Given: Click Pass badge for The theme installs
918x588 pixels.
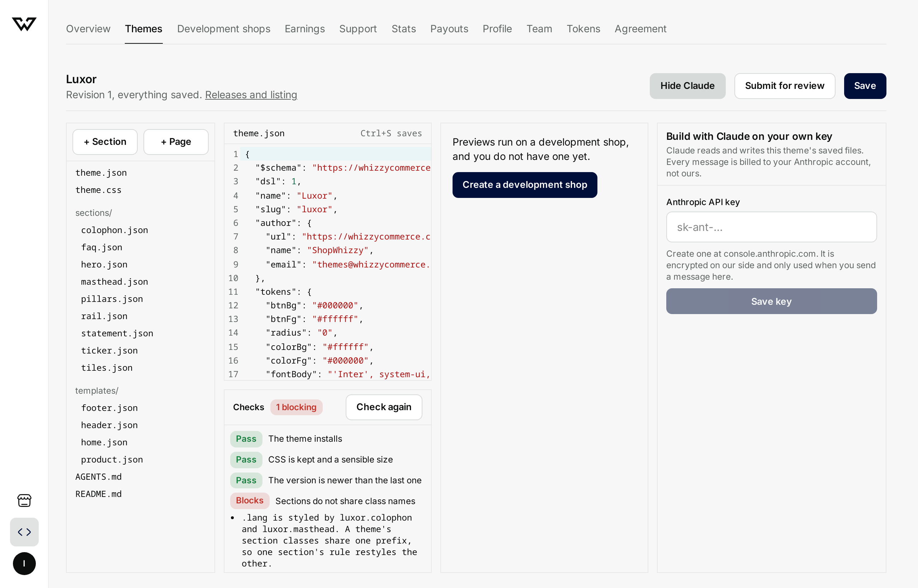Looking at the screenshot, I should pos(246,439).
